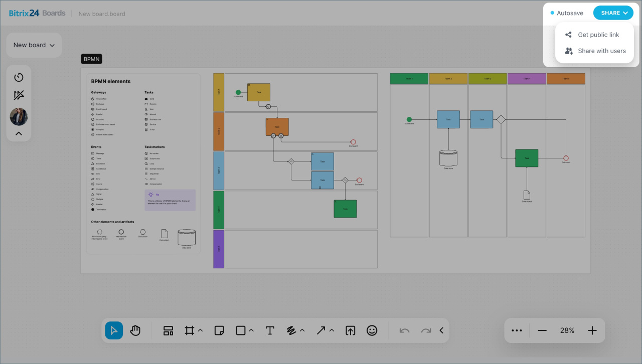Zoom in with the plus button
Viewport: 642px width, 364px height.
[592, 330]
